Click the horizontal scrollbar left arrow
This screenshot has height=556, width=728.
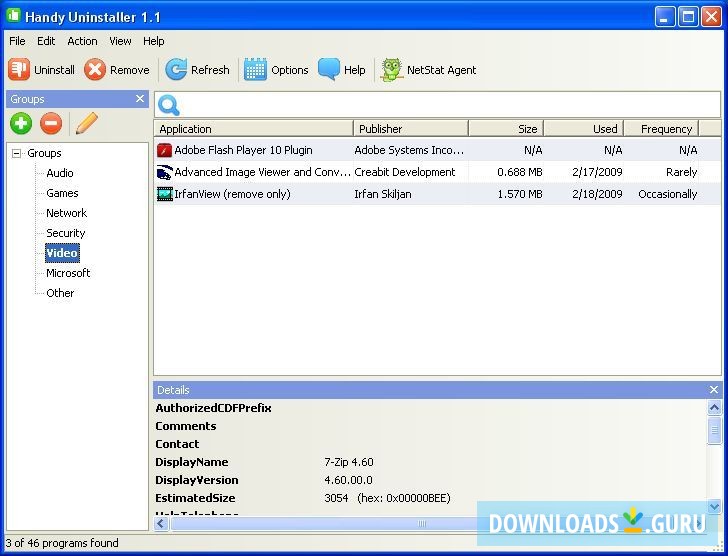click(x=161, y=524)
